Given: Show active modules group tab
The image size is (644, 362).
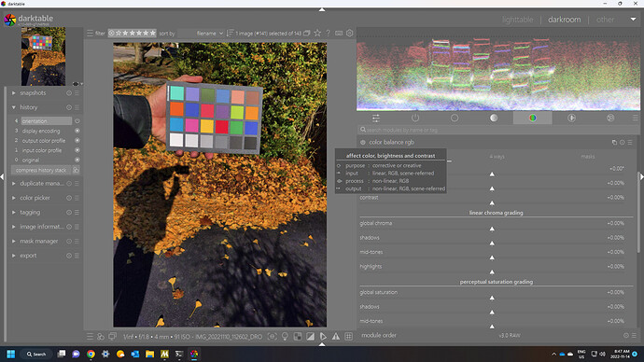Looking at the screenshot, I should pyautogui.click(x=415, y=118).
